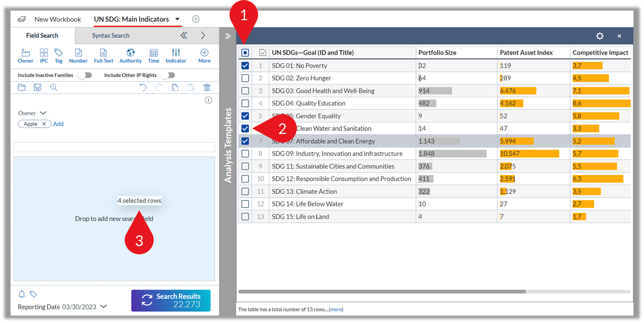Open search history magnifier icon
The width and height of the screenshot is (644, 323).
click(x=54, y=87)
